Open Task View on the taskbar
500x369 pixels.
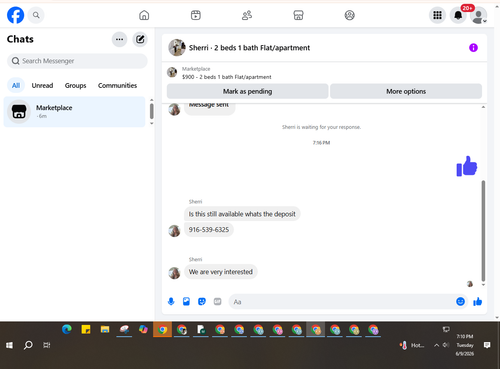(47, 345)
